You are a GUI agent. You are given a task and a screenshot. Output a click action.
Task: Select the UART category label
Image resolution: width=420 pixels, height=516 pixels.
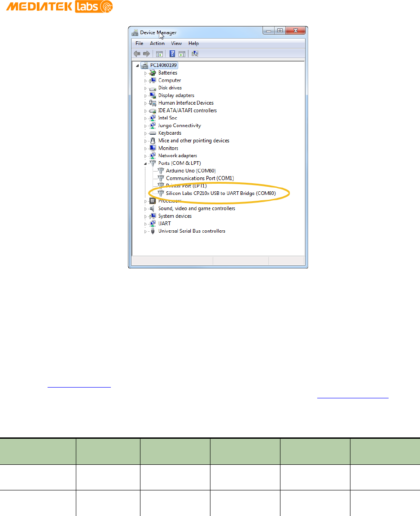[x=164, y=224]
